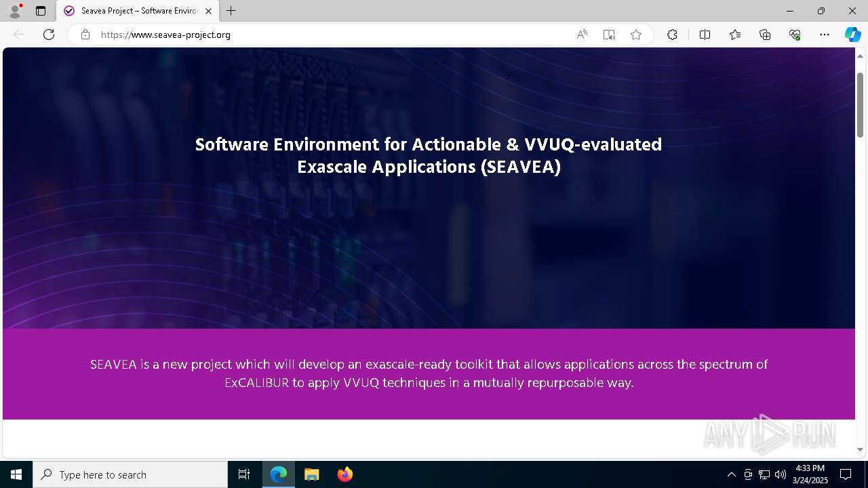The image size is (868, 488).
Task: Click the SEAVEA project description text
Action: point(429,373)
